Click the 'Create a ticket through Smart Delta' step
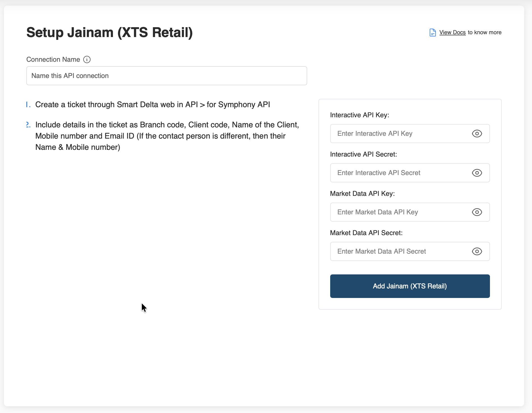This screenshot has width=532, height=413. 152,105
